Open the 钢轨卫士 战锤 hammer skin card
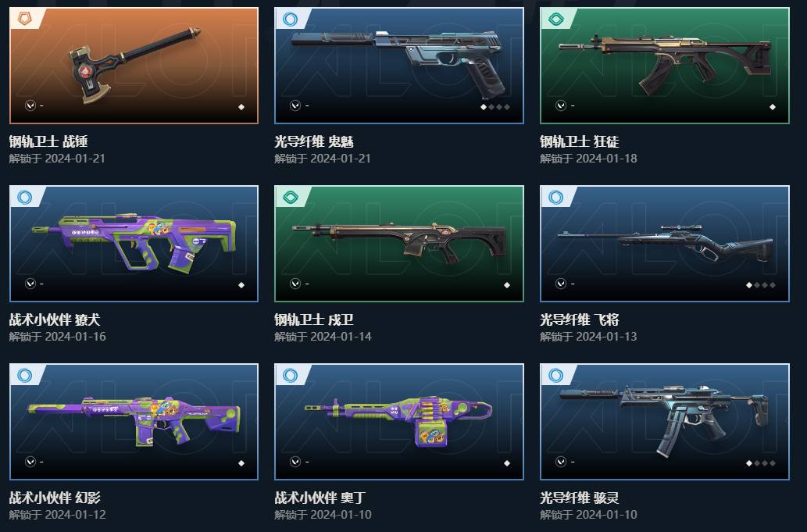Viewport: 807px width, 532px height. [134, 66]
